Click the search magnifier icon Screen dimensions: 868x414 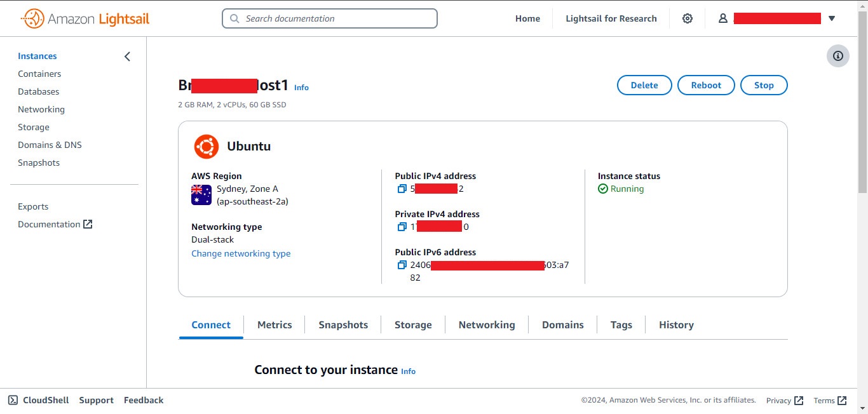(x=233, y=18)
